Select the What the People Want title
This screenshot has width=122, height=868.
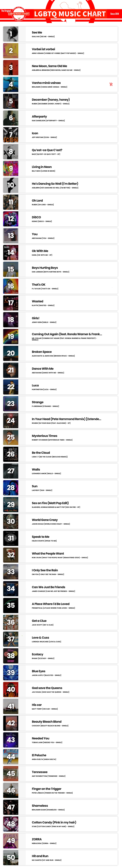(x=48, y=554)
